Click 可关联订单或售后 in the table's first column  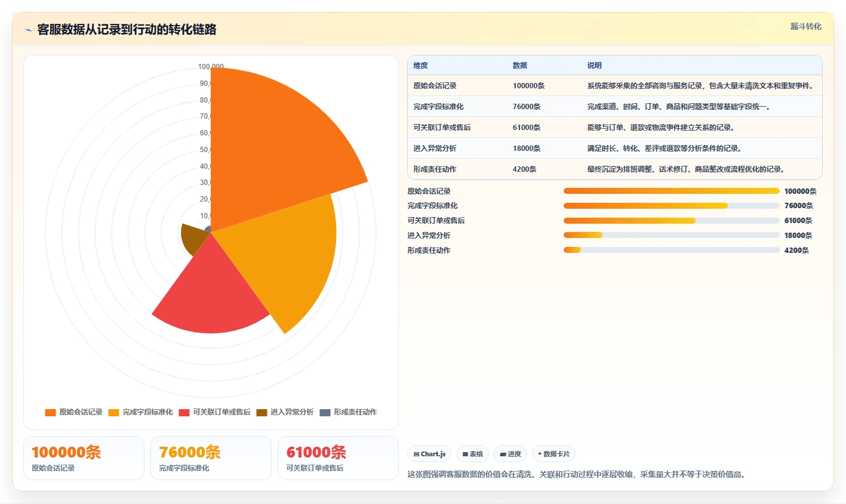click(x=442, y=128)
